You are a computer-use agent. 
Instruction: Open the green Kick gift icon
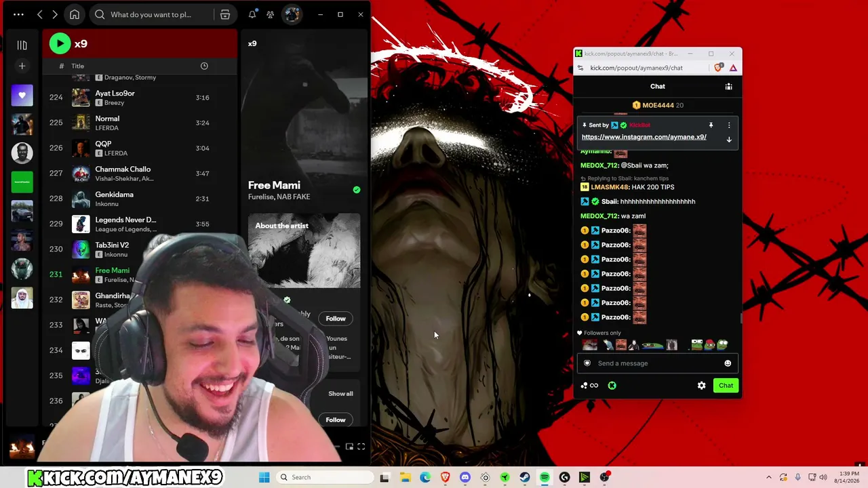612,386
